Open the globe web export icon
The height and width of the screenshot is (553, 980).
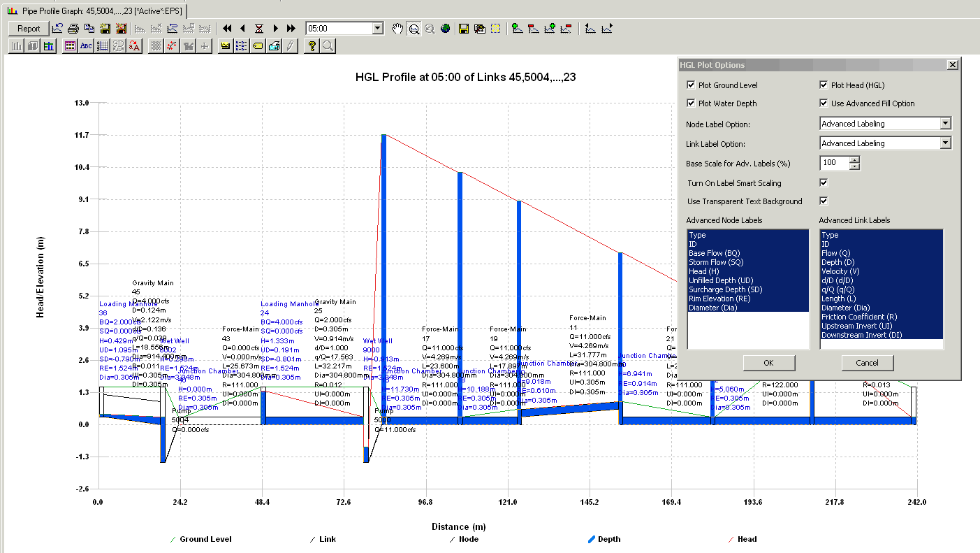click(446, 28)
